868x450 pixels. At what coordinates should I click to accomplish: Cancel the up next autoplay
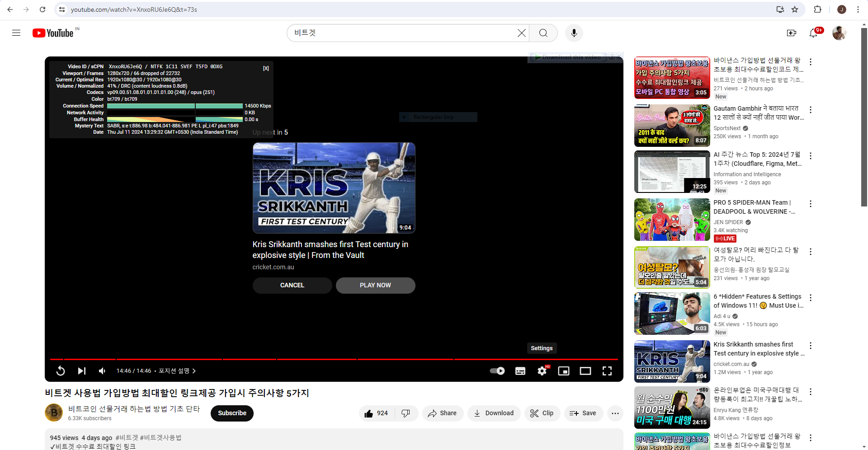click(292, 286)
